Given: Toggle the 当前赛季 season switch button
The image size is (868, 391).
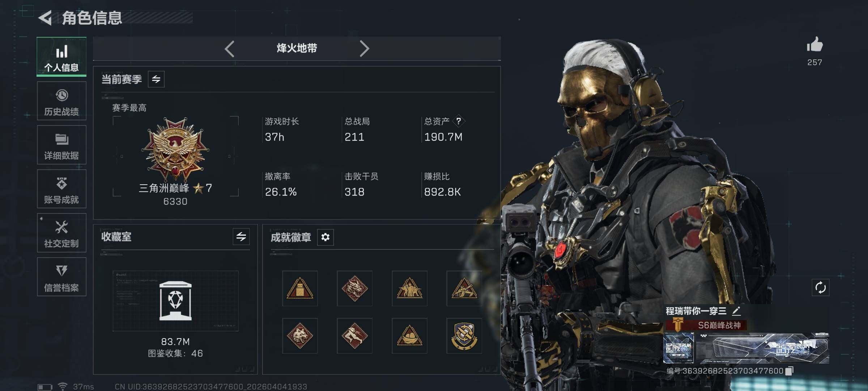Looking at the screenshot, I should click(156, 79).
